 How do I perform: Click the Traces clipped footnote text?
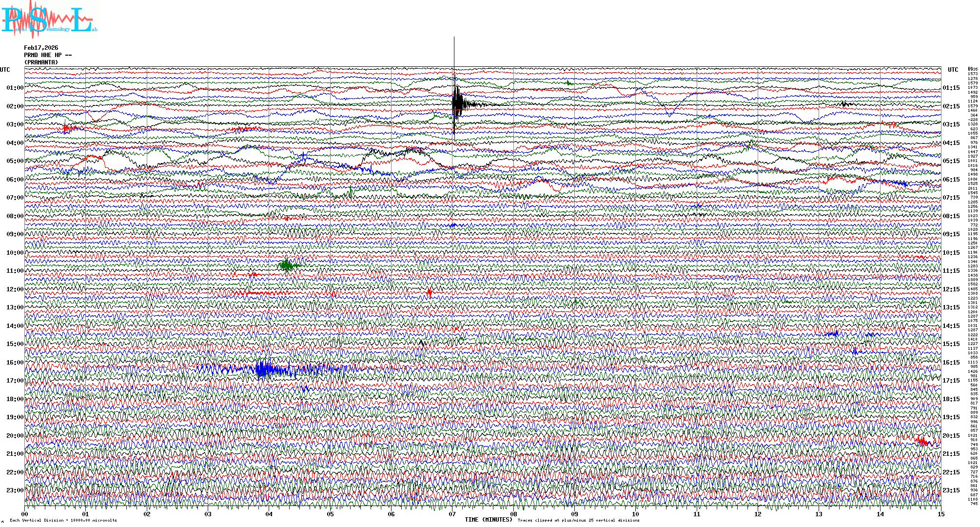pyautogui.click(x=578, y=520)
